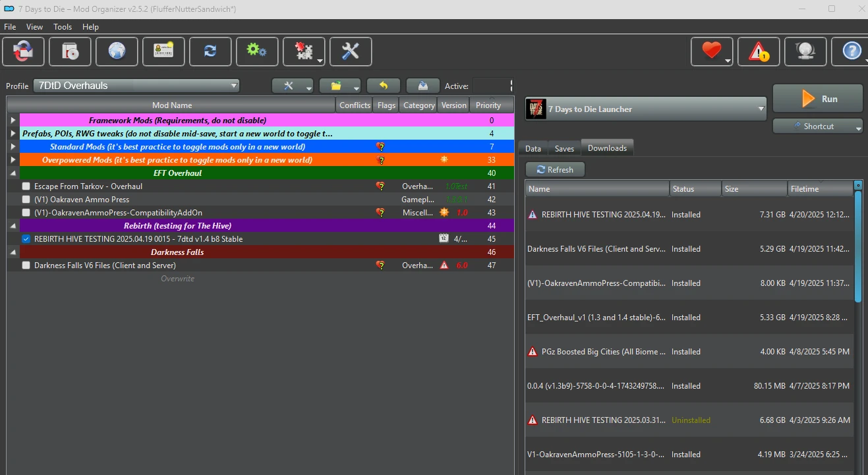Switch to the Saves tab

565,148
